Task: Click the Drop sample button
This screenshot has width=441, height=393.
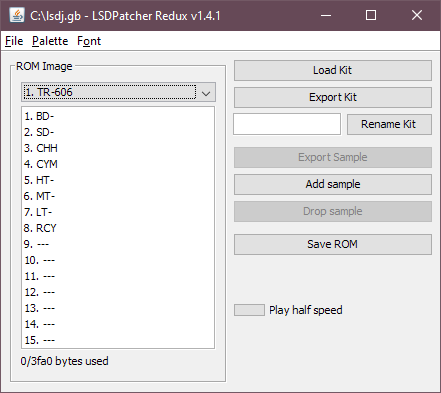Action: pos(333,211)
